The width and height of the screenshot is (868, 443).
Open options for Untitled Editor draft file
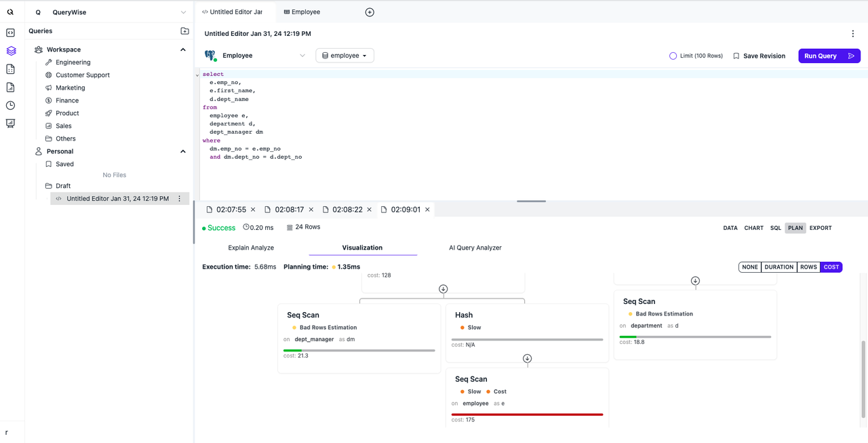[180, 199]
